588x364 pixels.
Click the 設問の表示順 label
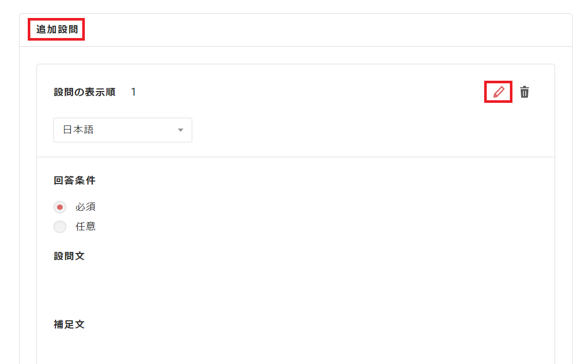tap(84, 92)
